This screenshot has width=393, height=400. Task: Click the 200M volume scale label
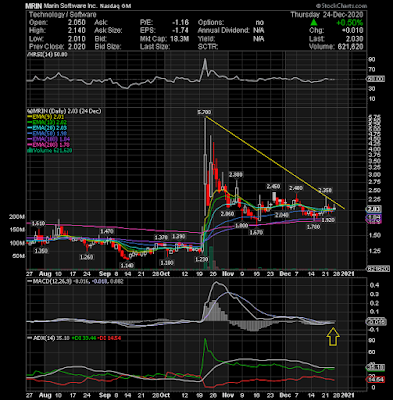pos(17,217)
